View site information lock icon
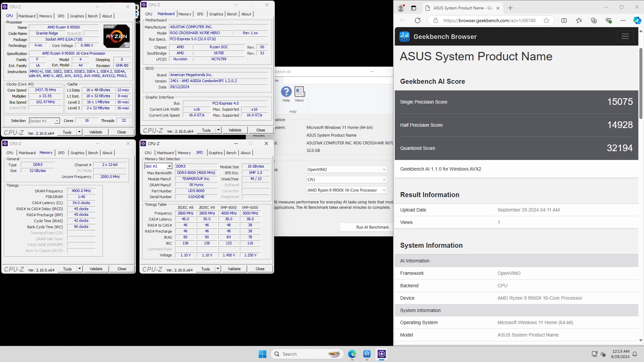This screenshot has width=644, height=362. 436,20
